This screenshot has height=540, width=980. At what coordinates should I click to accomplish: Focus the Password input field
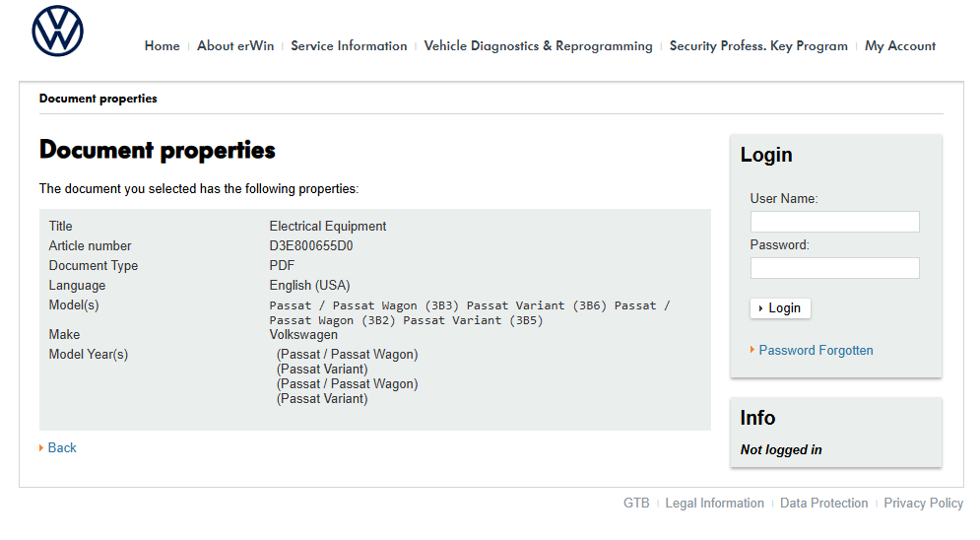834,268
